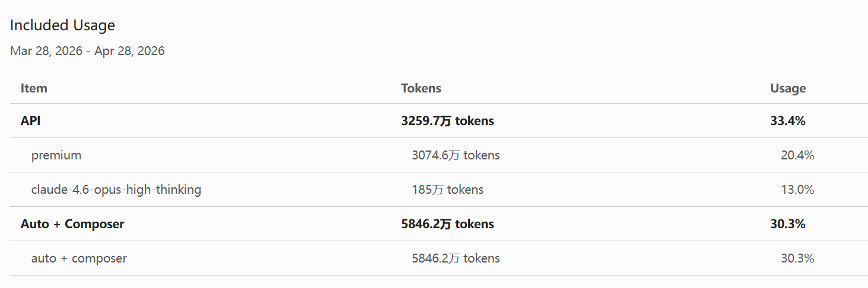The width and height of the screenshot is (868, 288).
Task: Click the Item column header
Action: (34, 88)
